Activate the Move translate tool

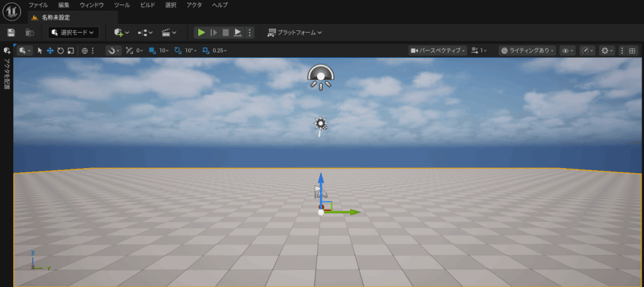(x=50, y=51)
